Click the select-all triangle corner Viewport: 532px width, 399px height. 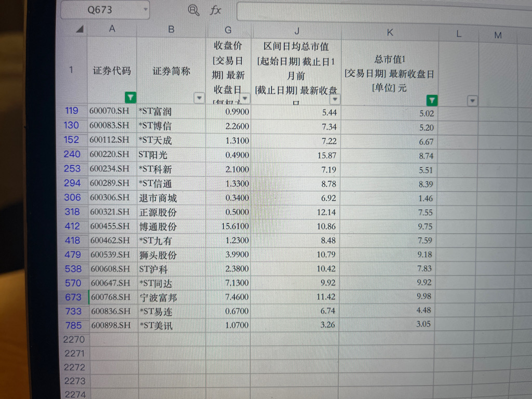79,30
